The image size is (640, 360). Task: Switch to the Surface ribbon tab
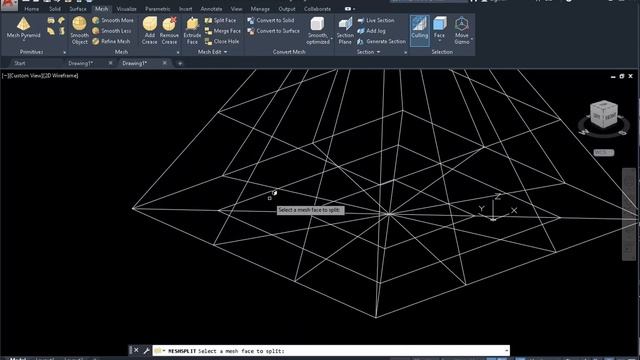[78, 9]
